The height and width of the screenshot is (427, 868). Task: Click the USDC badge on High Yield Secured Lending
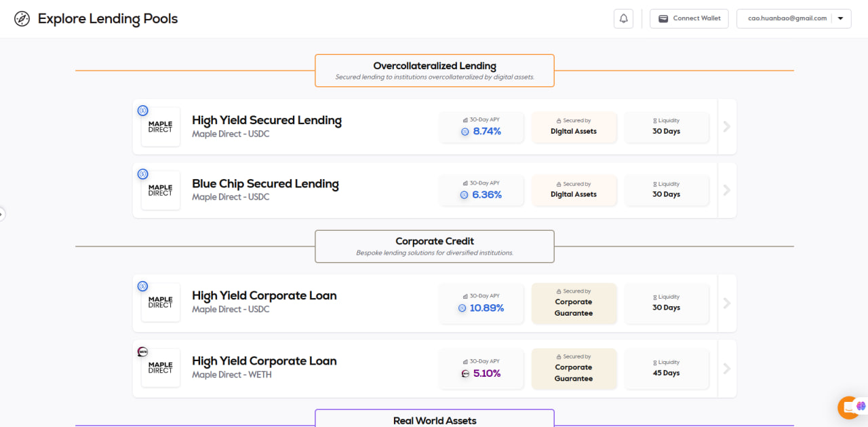pos(142,111)
